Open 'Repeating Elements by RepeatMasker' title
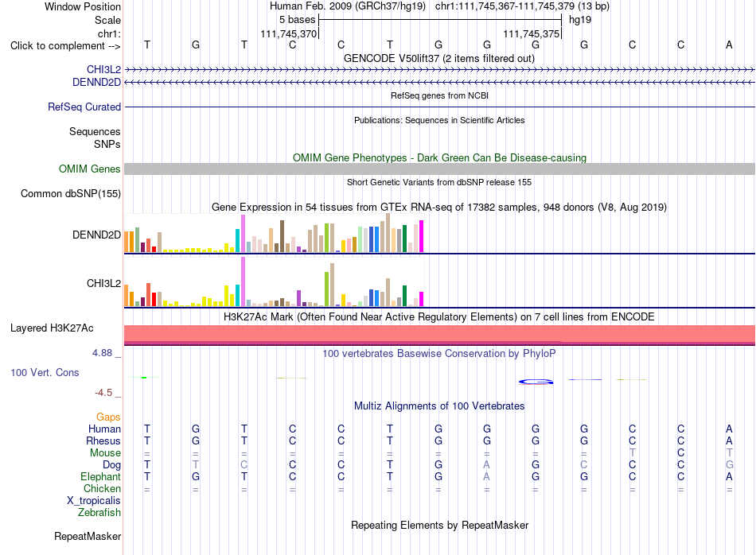Screen dimensions: 756x555 [439, 525]
